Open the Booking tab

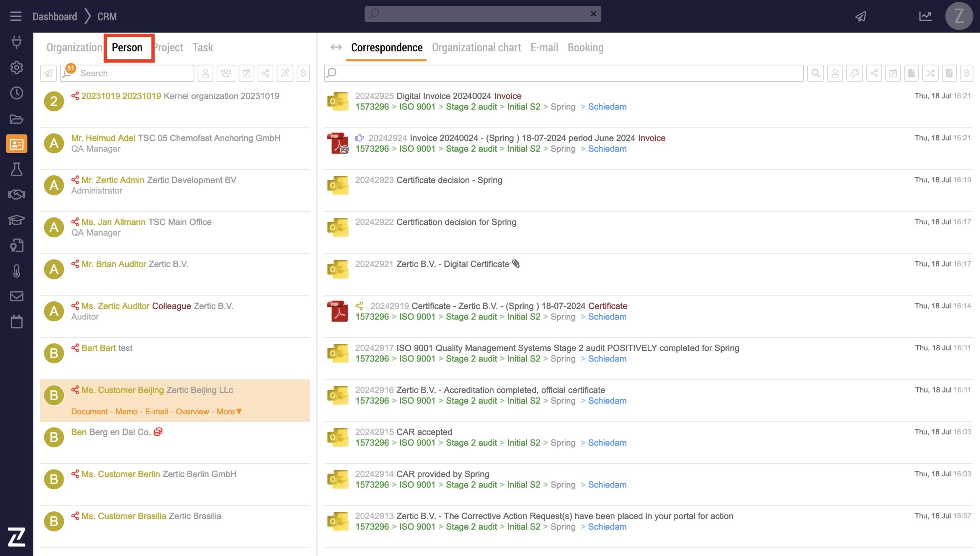585,47
